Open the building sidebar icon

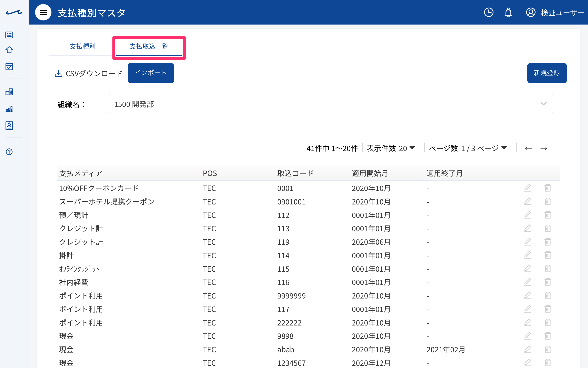coord(9,92)
